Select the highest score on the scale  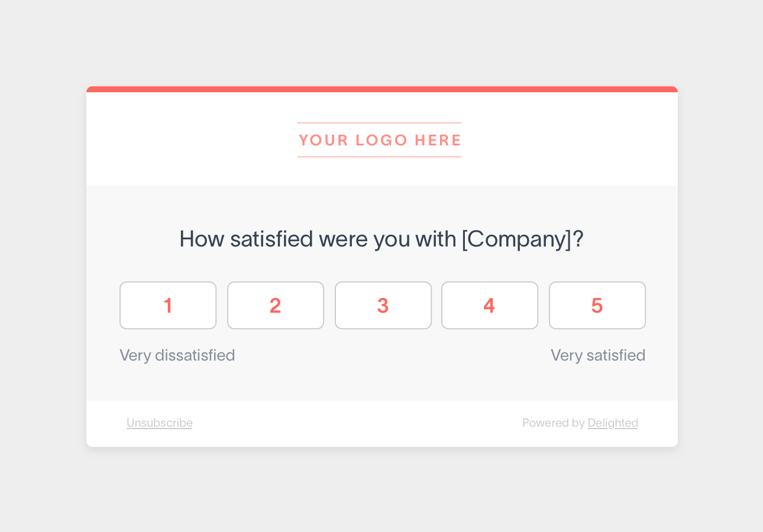pyautogui.click(x=597, y=305)
